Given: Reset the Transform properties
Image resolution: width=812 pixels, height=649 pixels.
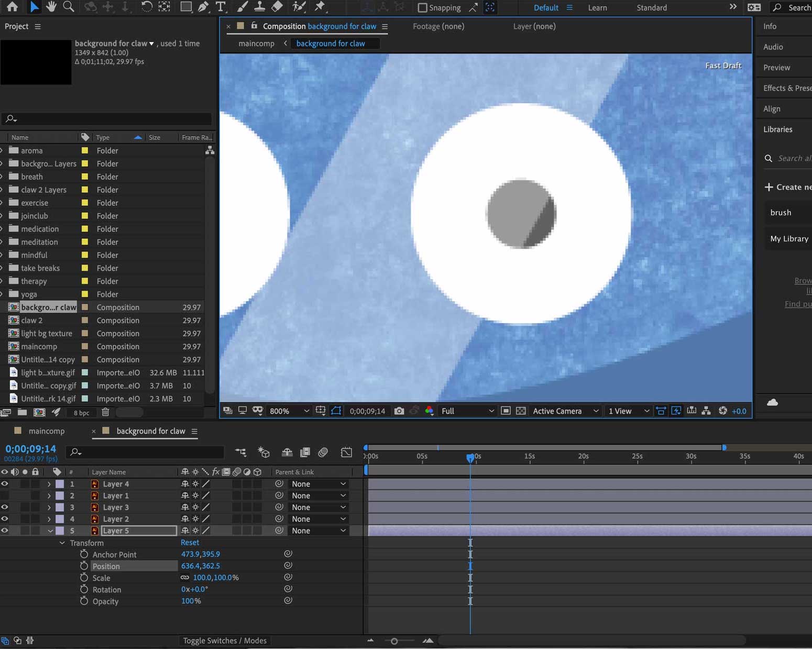Looking at the screenshot, I should point(190,543).
